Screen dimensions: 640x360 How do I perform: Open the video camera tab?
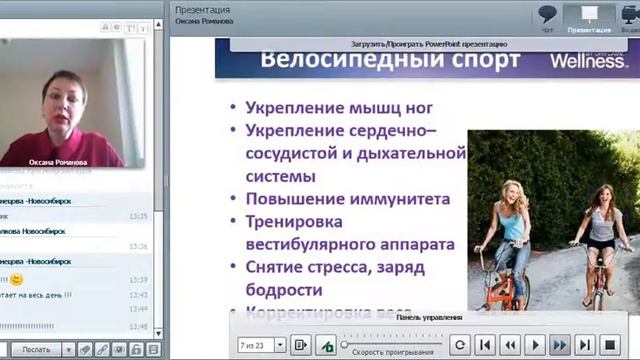[x=630, y=18]
